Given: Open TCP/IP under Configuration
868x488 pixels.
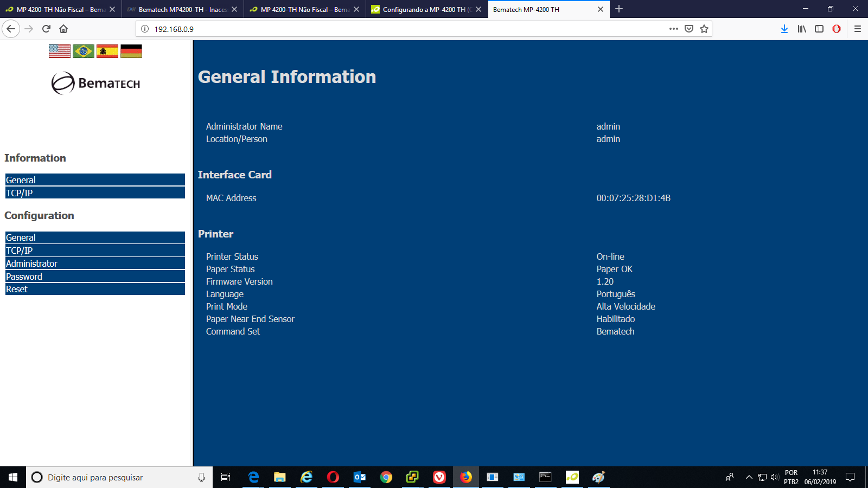Looking at the screenshot, I should point(95,251).
